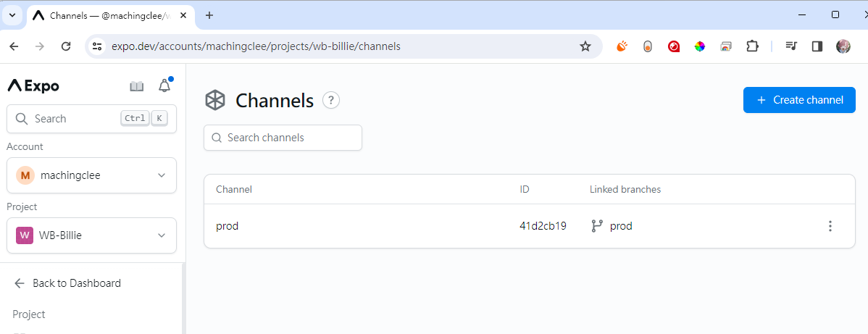868x334 pixels.
Task: Reload the page
Action: coord(66,46)
